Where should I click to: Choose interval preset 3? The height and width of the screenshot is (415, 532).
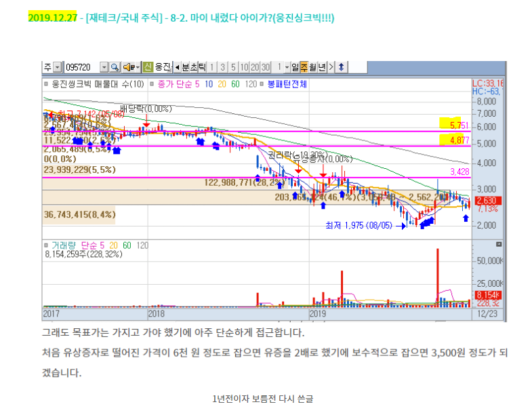222,67
